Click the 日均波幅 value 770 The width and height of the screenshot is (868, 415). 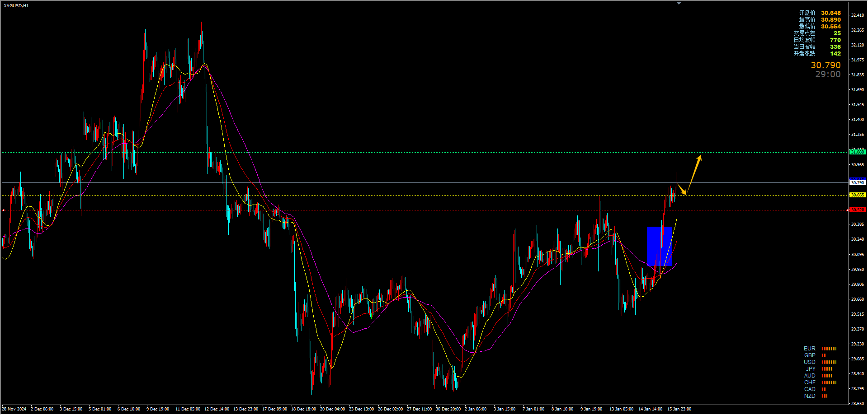click(x=835, y=40)
